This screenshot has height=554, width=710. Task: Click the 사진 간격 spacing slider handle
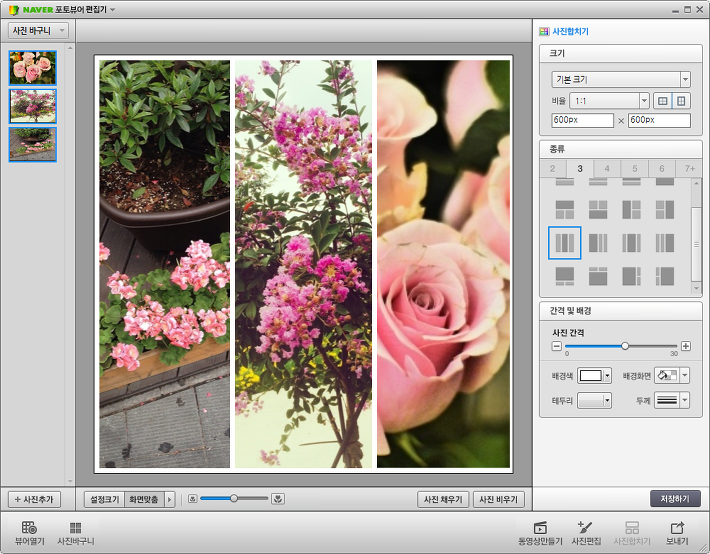[625, 346]
